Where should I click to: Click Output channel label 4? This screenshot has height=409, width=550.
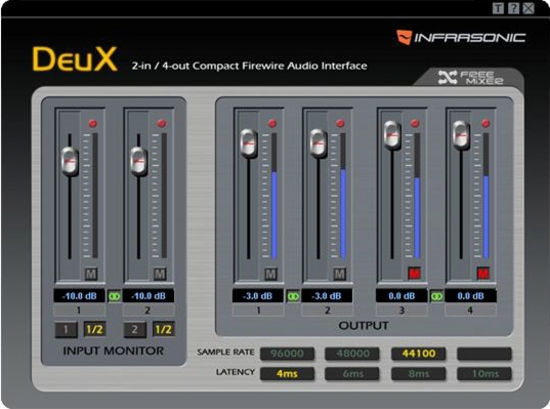coord(471,310)
